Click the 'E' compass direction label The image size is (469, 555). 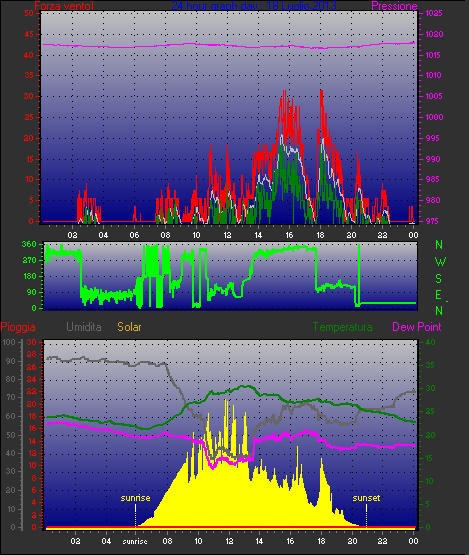[x=439, y=295]
